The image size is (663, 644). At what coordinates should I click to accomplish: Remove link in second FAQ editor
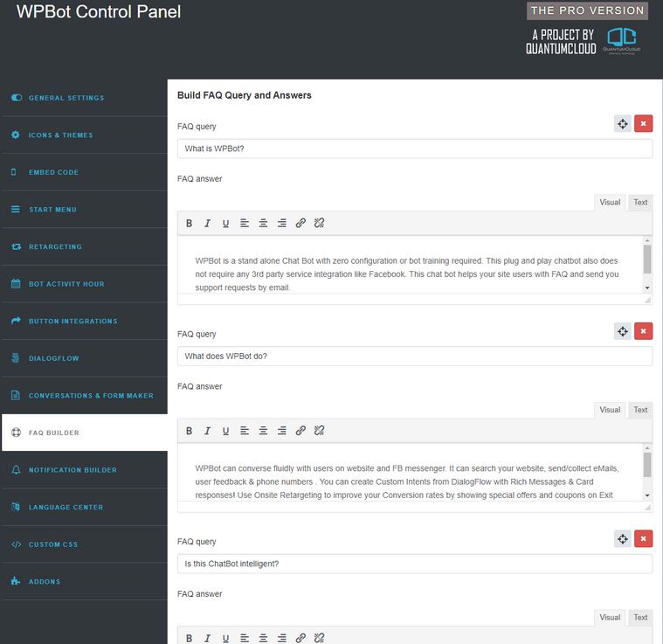coord(319,431)
